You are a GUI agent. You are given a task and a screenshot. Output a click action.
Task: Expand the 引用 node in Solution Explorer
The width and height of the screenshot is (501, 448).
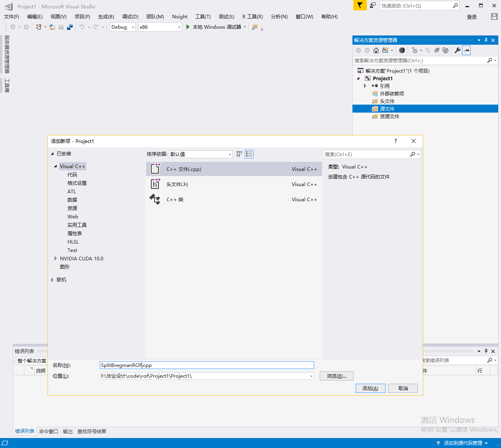pos(365,86)
